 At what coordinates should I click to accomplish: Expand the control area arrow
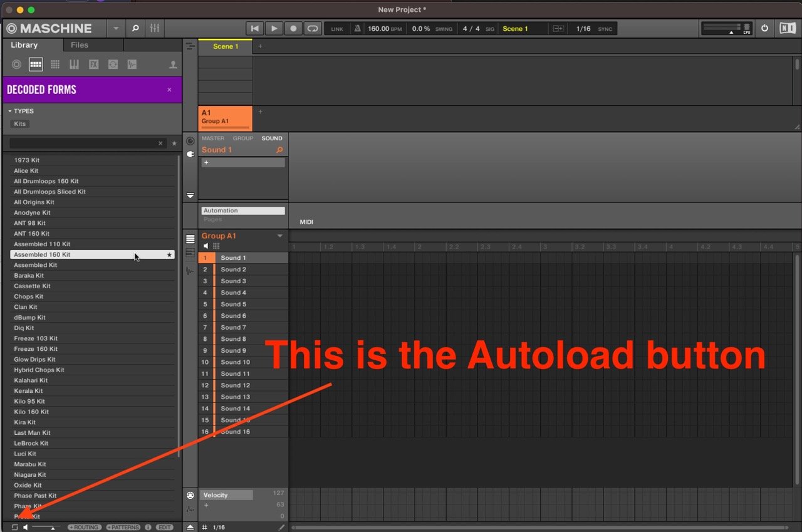coord(190,196)
